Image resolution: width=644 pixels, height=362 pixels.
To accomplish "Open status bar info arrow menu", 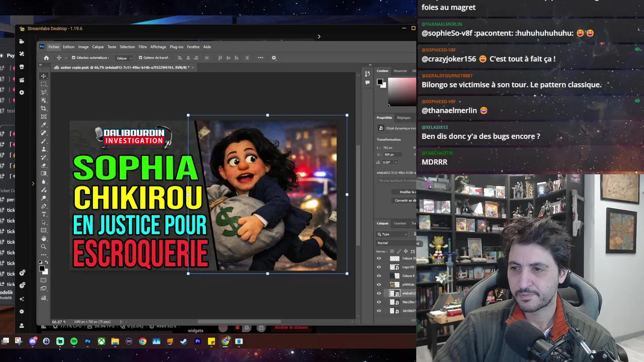I will pos(121,322).
